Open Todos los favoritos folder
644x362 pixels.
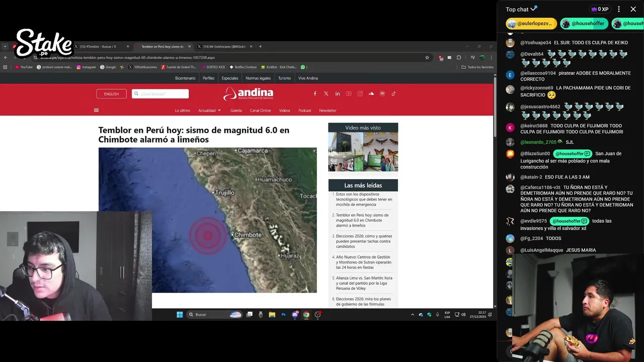(x=477, y=67)
